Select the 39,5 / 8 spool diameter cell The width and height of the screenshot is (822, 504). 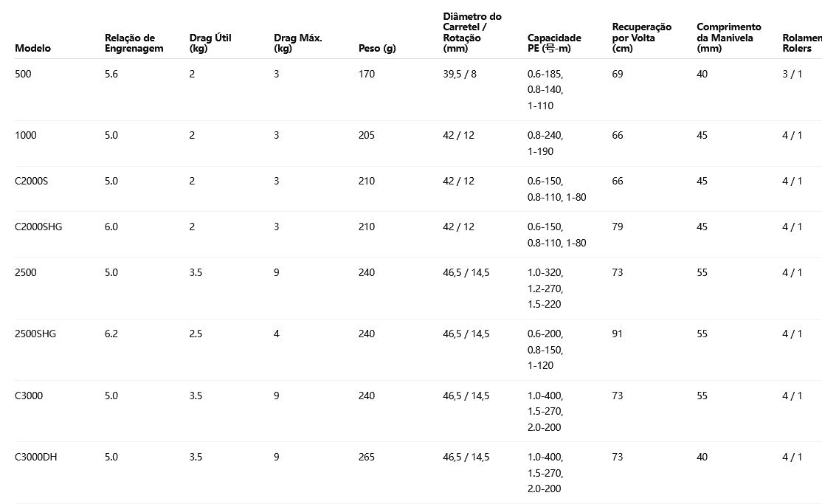click(x=460, y=74)
